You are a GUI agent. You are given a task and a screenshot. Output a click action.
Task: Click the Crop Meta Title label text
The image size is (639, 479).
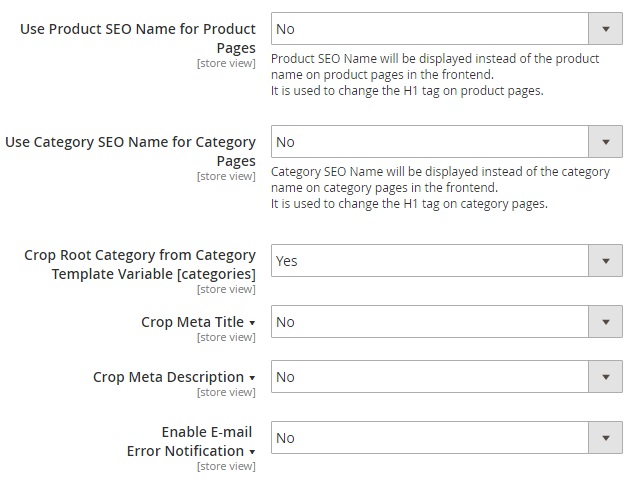[x=192, y=322]
